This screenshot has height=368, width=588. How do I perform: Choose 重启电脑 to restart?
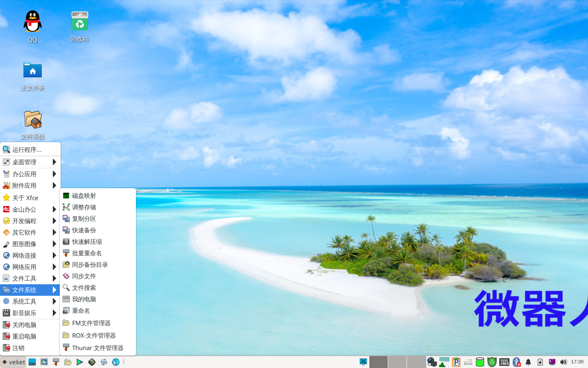click(30, 336)
